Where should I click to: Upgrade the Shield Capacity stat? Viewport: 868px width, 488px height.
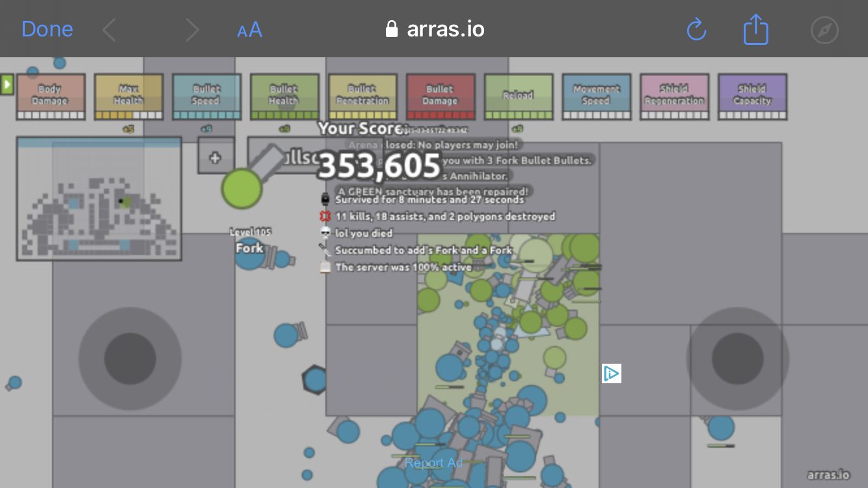753,97
